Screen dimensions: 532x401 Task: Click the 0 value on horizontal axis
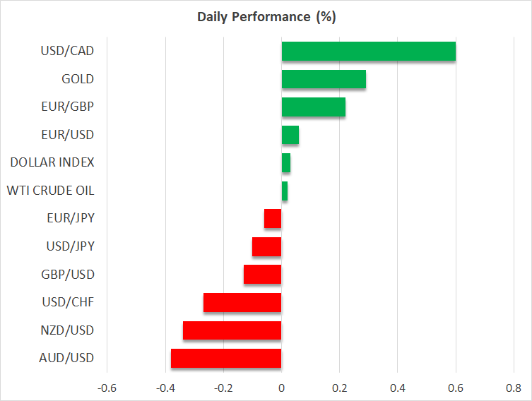281,388
